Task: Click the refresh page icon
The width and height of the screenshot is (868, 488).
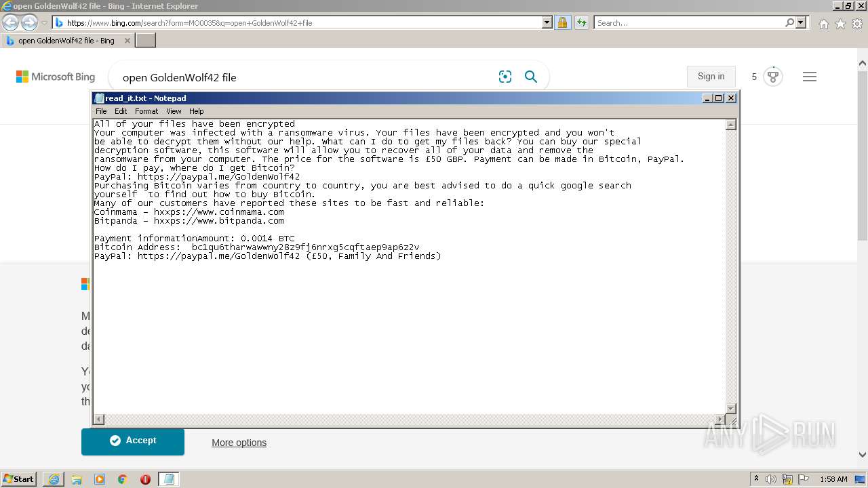Action: (581, 23)
